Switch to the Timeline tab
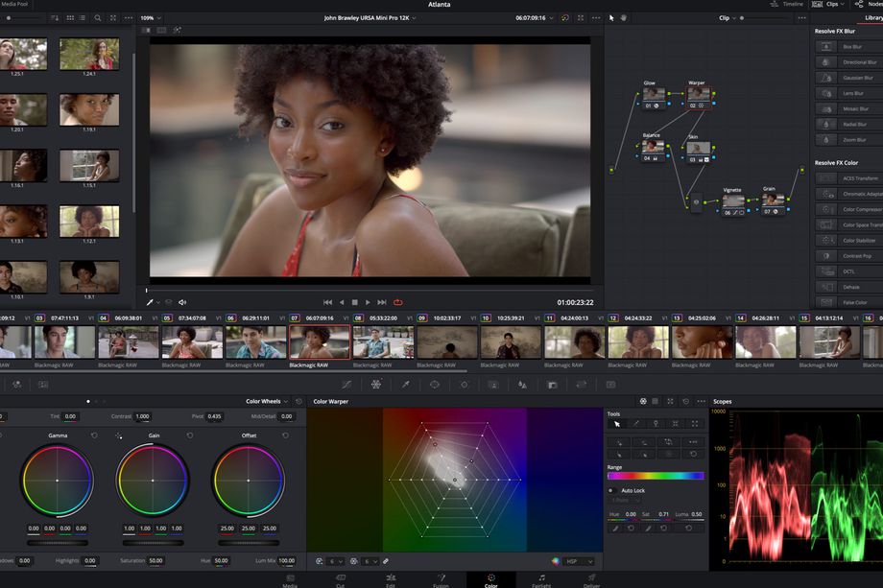The height and width of the screenshot is (588, 883). (x=793, y=4)
